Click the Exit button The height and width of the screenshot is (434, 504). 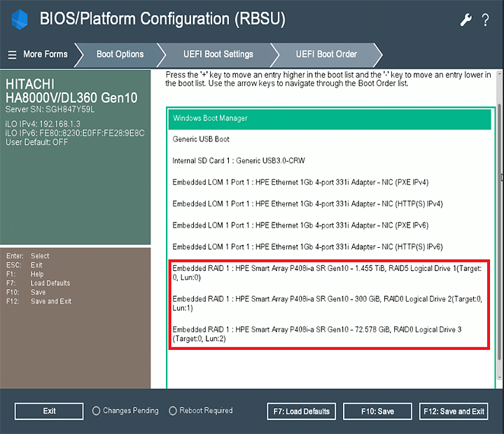pos(49,411)
